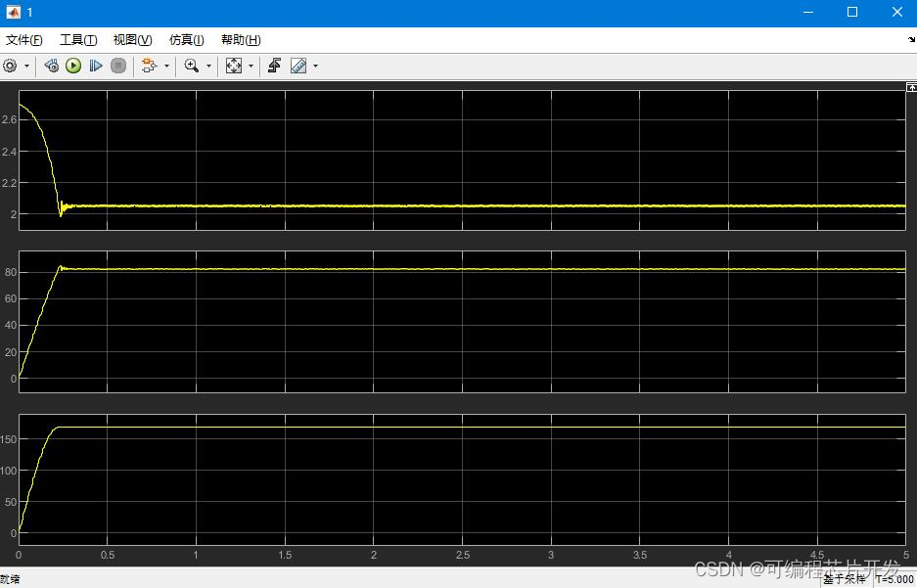This screenshot has width=917, height=588.
Task: Open the scope configuration properties gear
Action: [x=10, y=67]
